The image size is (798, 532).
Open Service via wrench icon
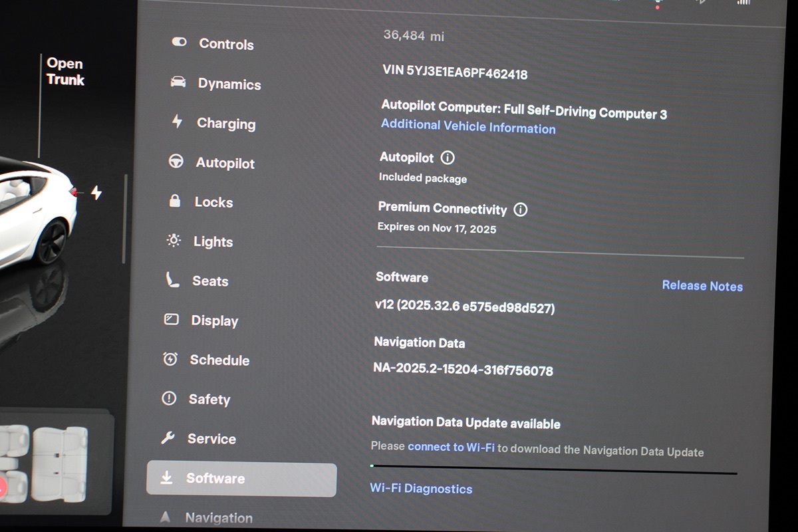tap(168, 438)
